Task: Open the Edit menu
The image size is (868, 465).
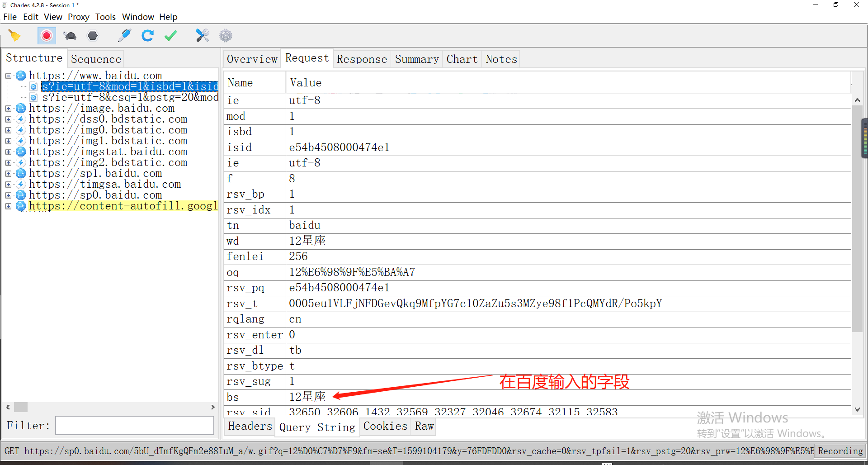Action: coord(31,17)
